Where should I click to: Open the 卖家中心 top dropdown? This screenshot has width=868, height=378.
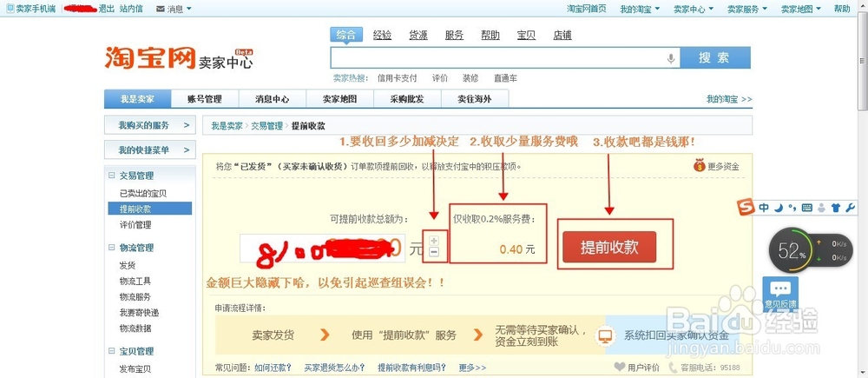tap(693, 9)
